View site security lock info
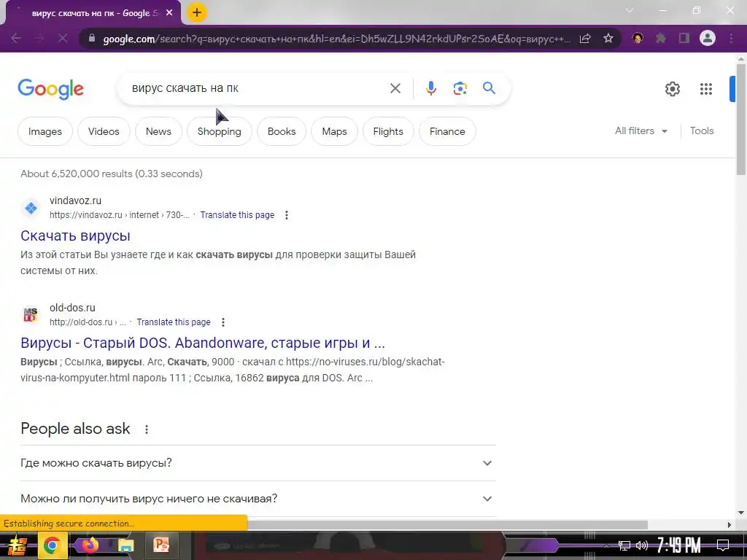Viewport: 747px width, 560px height. (92, 38)
